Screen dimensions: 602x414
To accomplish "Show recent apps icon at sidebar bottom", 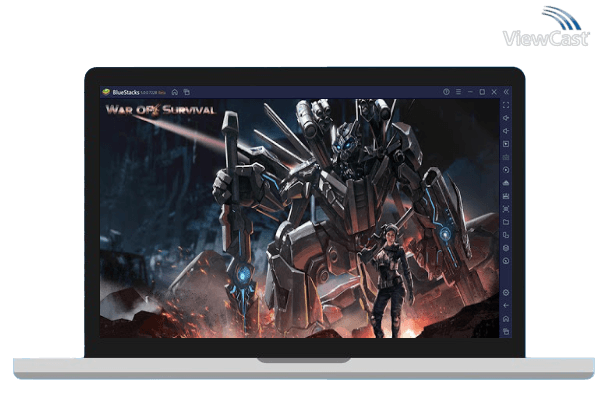I will pos(506,331).
